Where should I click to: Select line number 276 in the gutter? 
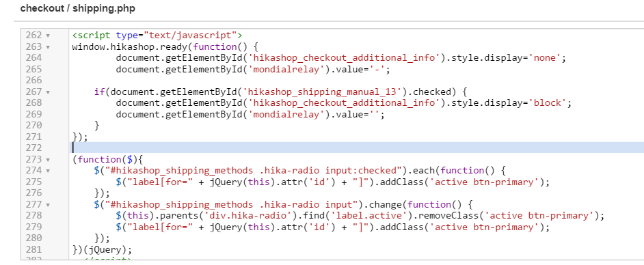pos(33,193)
